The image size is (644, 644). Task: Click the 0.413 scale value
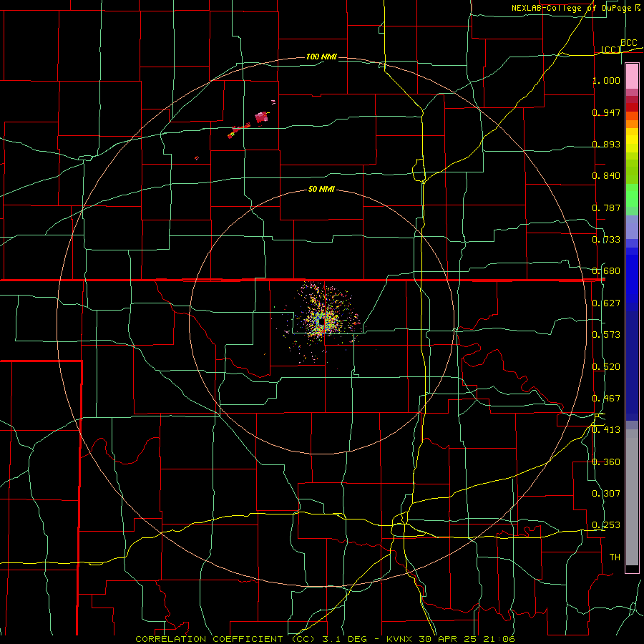pyautogui.click(x=606, y=430)
